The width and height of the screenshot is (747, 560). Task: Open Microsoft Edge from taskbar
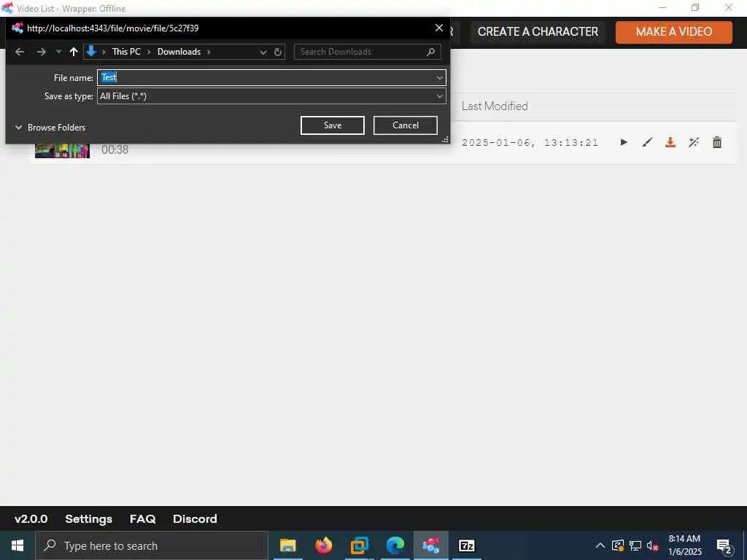click(395, 545)
